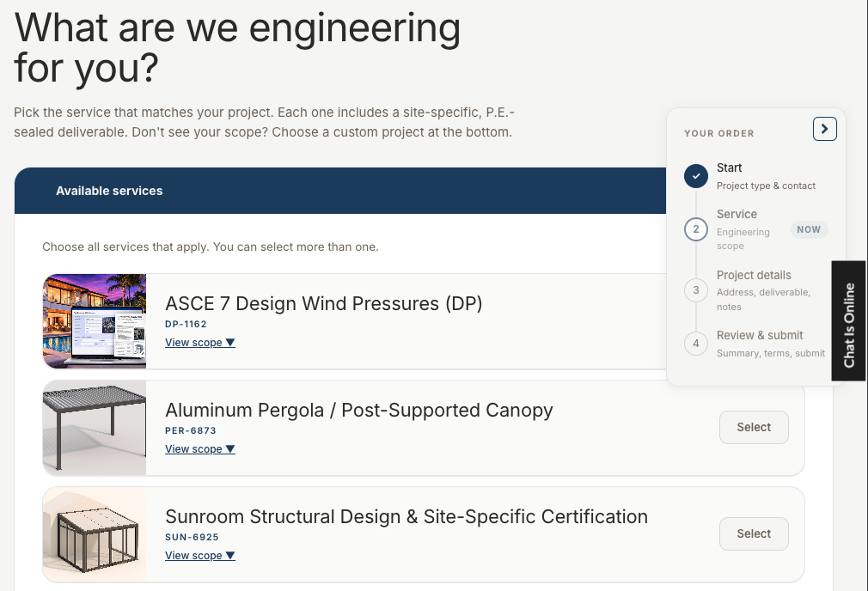
Task: Click the step 2 Service circle
Action: pos(696,229)
